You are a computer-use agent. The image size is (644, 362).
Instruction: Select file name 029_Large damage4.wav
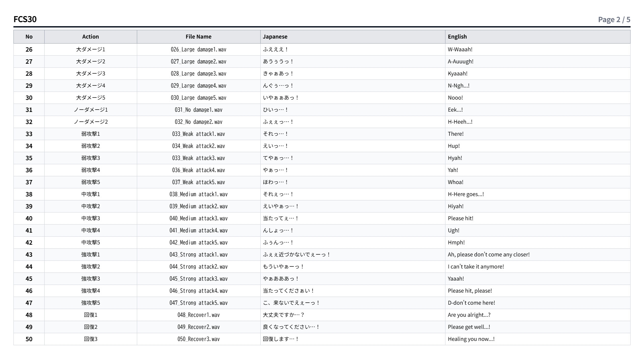tap(199, 85)
